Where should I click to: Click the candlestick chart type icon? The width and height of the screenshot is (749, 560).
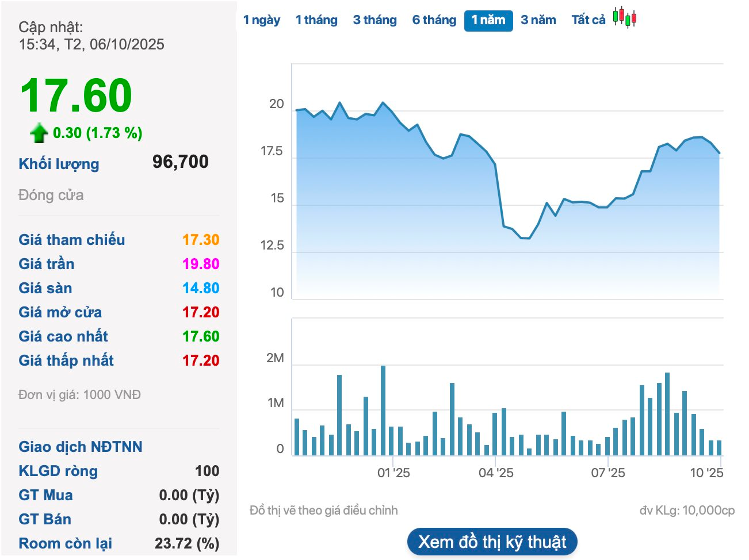tap(624, 17)
